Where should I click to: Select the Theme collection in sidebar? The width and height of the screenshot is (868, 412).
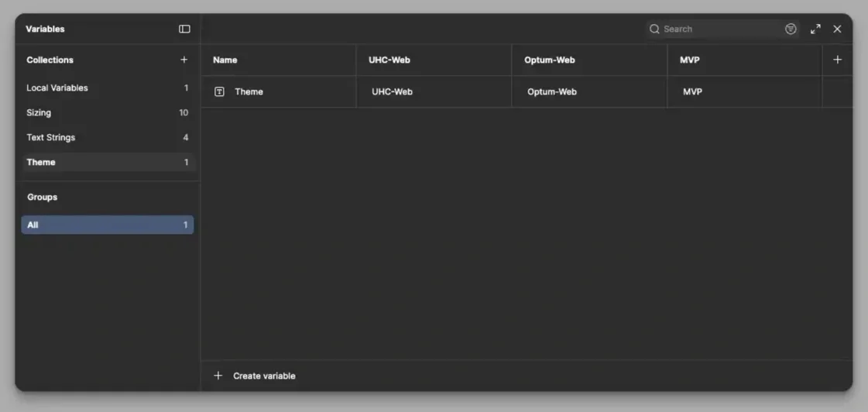coord(108,163)
